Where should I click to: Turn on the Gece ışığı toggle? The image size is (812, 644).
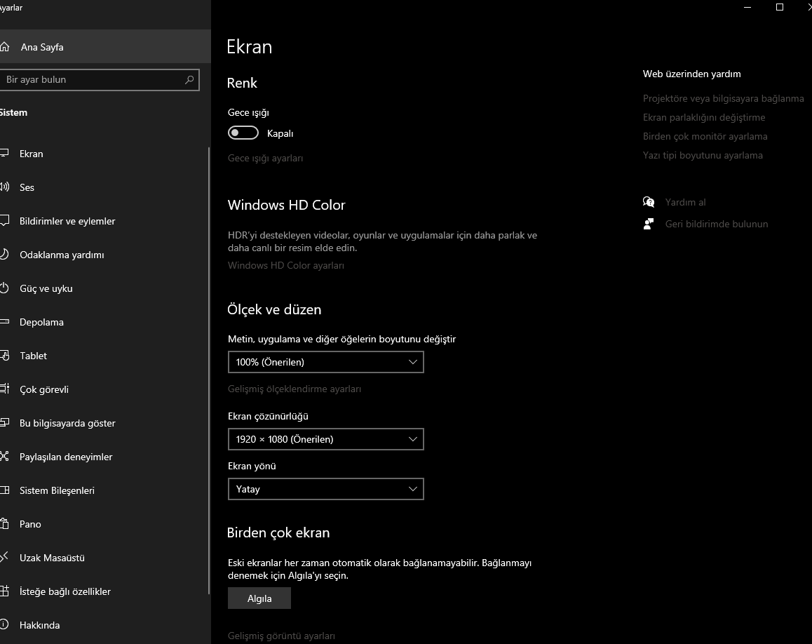coord(243,133)
